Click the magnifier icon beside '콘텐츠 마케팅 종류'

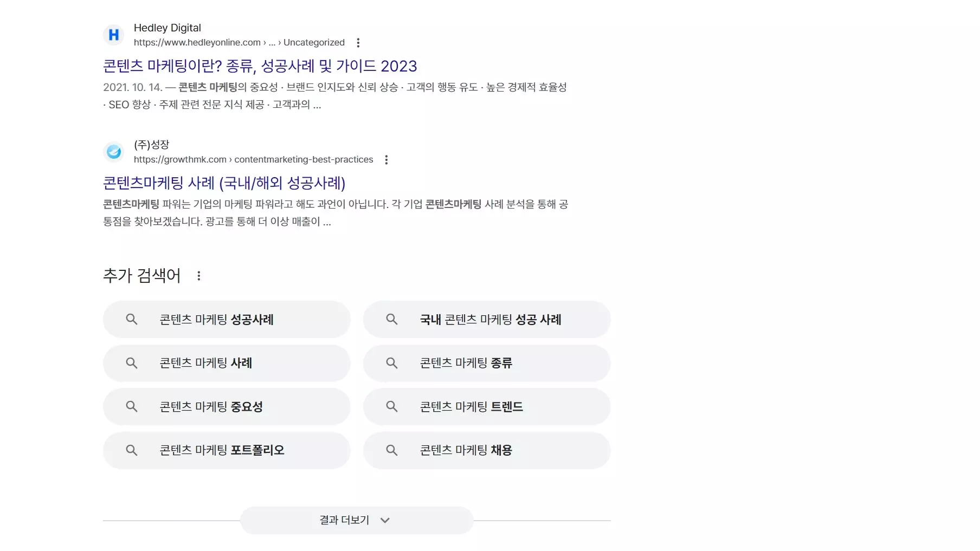[391, 363]
